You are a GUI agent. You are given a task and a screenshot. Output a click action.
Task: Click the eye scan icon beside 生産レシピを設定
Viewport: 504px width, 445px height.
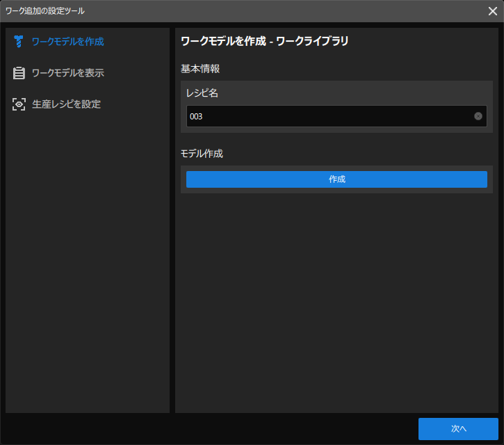click(x=19, y=104)
